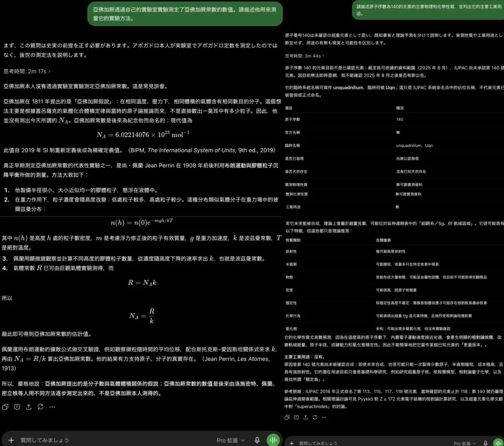This screenshot has height=446, width=504.
Task: Regenerate the Avogadro answer
Action: (x=40, y=407)
